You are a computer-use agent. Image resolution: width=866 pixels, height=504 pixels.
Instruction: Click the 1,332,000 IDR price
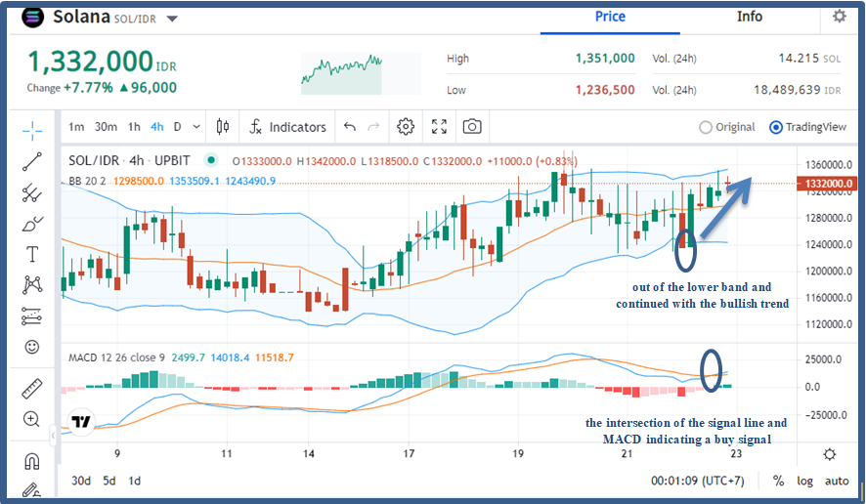tap(102, 62)
